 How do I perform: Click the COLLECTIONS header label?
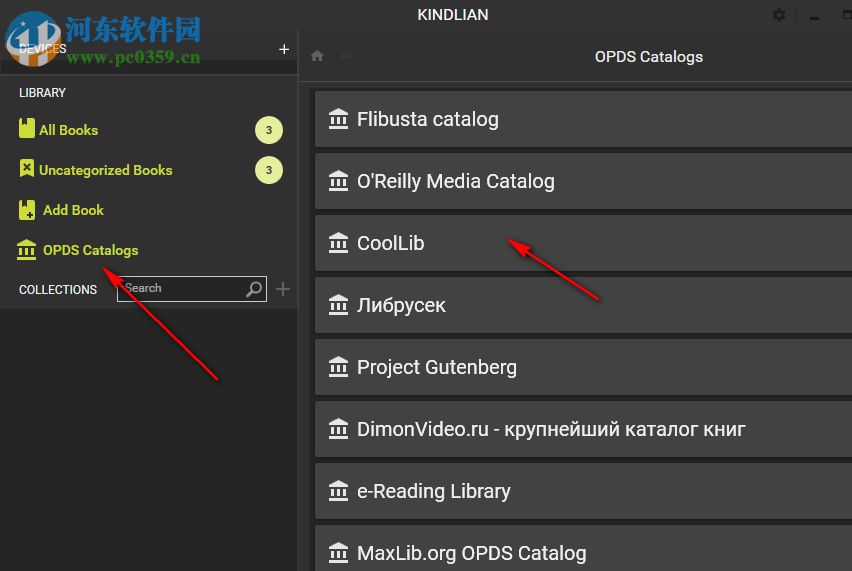click(x=58, y=290)
